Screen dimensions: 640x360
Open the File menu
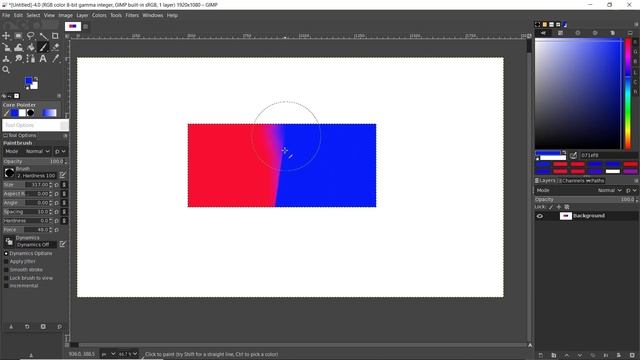tap(6, 15)
